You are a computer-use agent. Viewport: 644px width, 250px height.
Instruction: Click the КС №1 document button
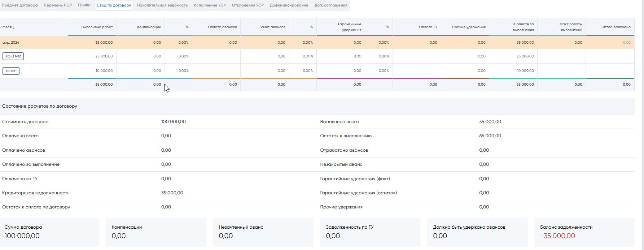pyautogui.click(x=11, y=71)
